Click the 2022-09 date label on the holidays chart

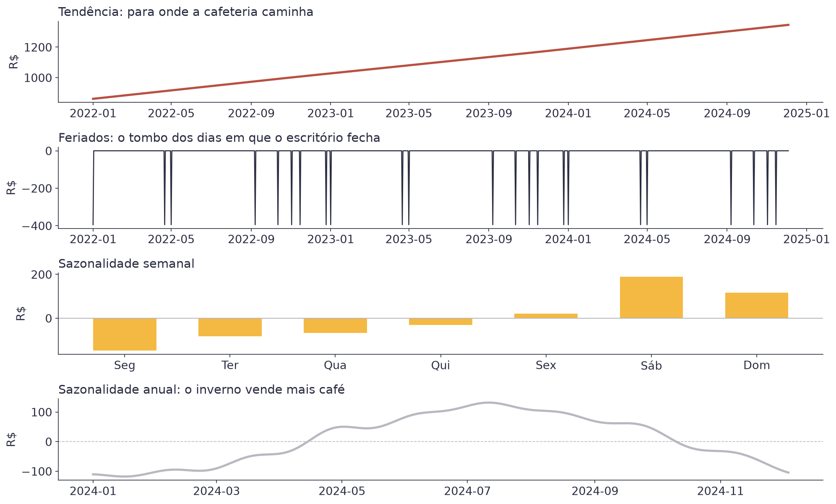[251, 239]
